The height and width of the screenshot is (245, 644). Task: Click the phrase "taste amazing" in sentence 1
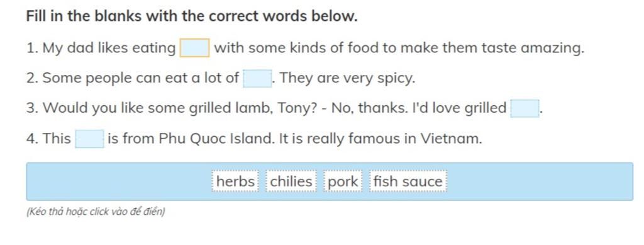click(x=532, y=48)
